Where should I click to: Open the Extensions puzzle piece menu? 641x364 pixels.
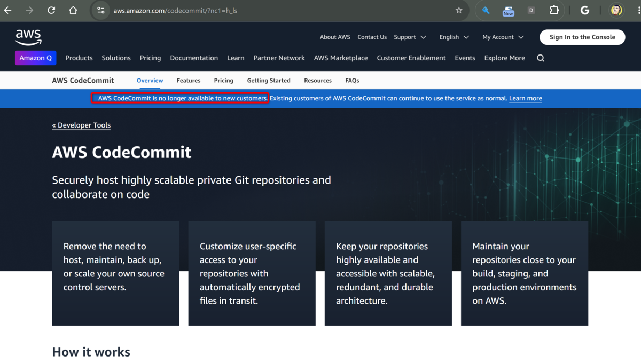(554, 10)
